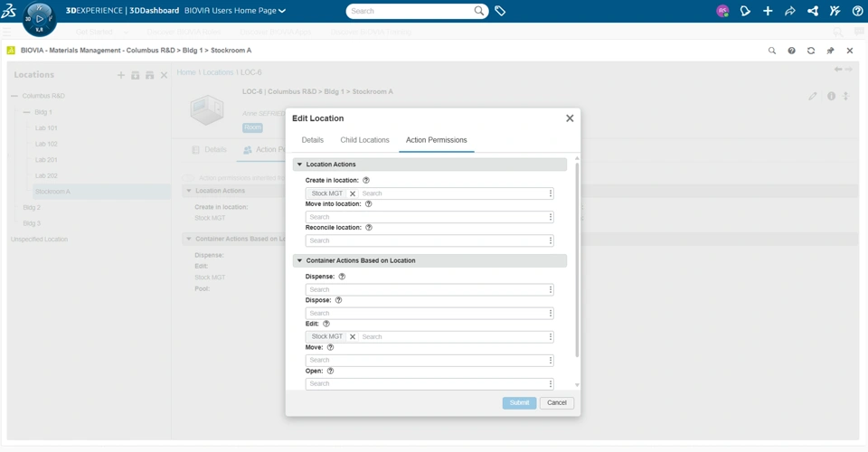Select Unspecified Location entry

click(x=39, y=240)
